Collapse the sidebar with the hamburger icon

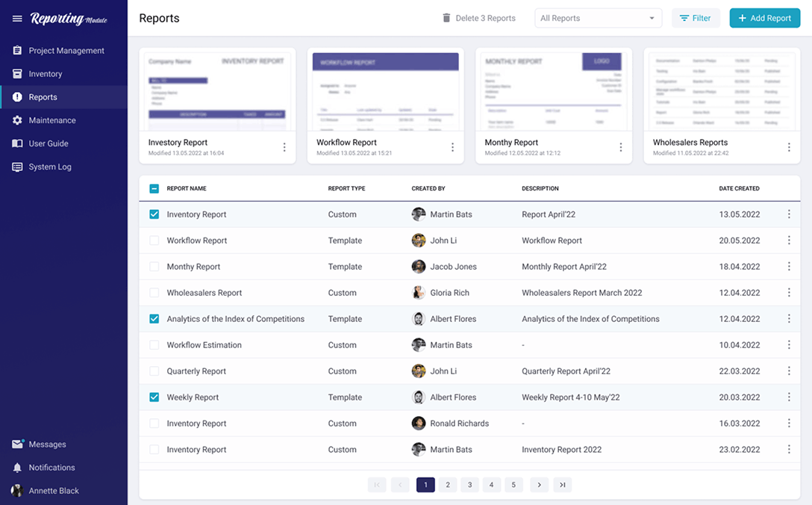pyautogui.click(x=16, y=18)
